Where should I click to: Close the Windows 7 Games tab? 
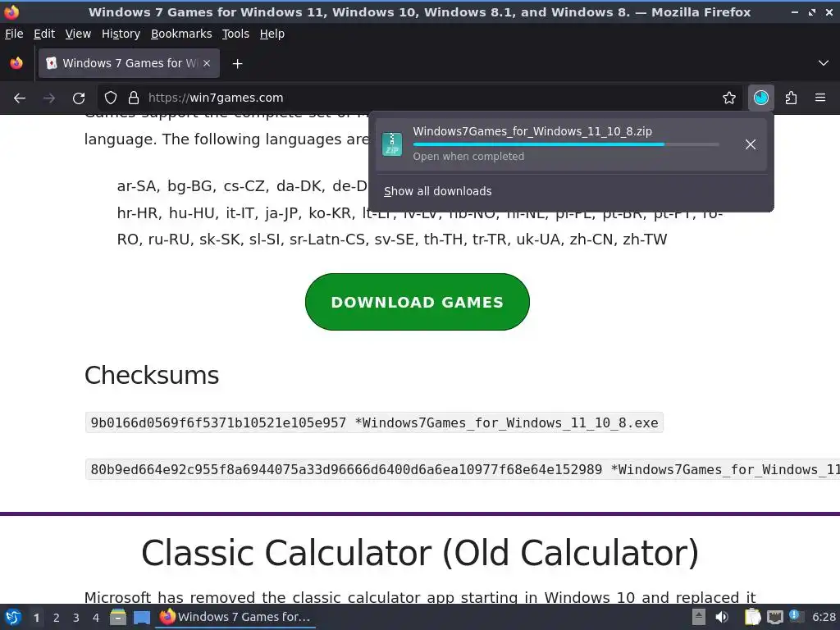pyautogui.click(x=207, y=63)
